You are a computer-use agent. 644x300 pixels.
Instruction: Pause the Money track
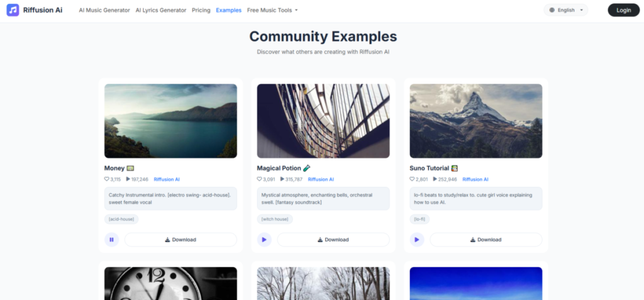tap(111, 240)
